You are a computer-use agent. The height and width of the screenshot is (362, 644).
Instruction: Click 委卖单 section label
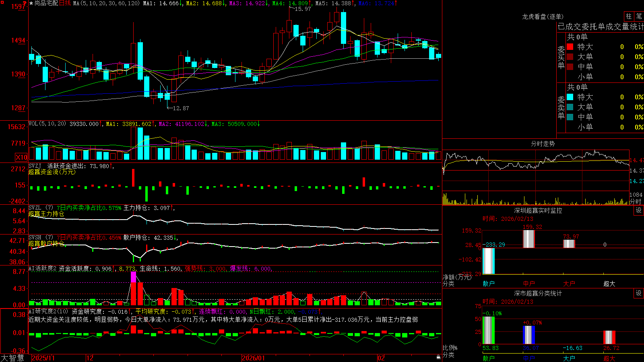[x=561, y=107]
